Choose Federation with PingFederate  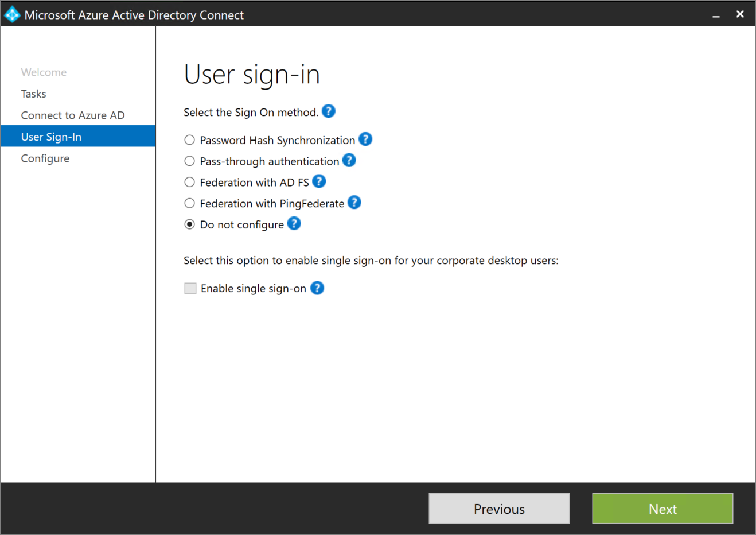coord(189,203)
